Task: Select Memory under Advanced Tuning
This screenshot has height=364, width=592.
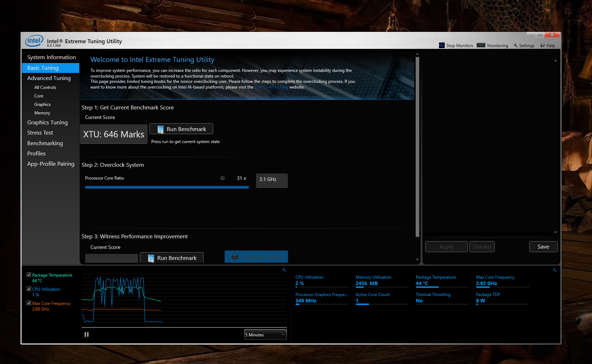Action: (42, 113)
